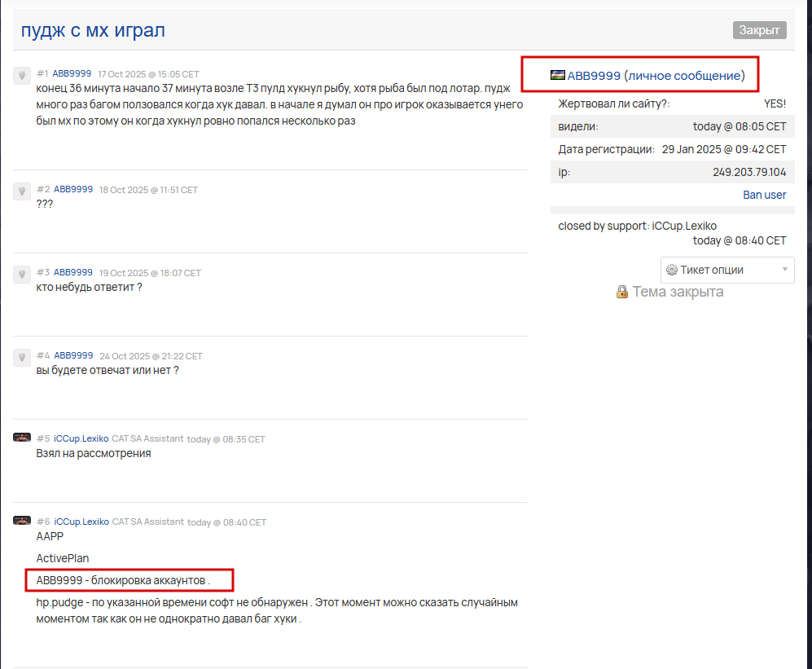Click last seen value today @ 08:05 CET

click(x=740, y=126)
